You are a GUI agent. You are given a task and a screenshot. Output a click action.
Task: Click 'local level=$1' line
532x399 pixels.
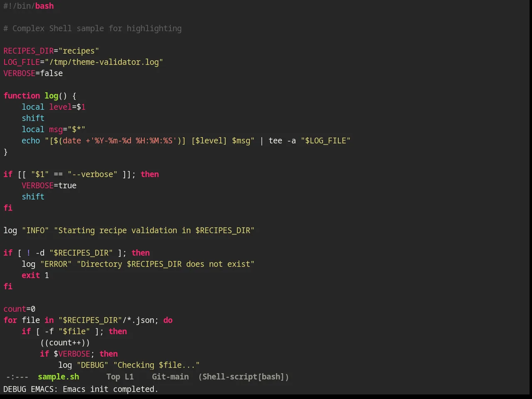(54, 107)
